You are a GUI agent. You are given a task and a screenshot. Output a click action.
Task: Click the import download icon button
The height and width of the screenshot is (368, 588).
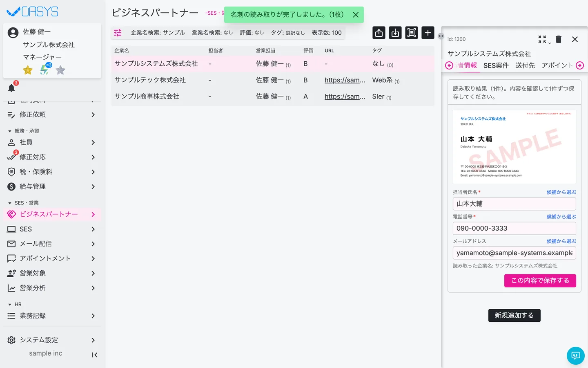coord(395,33)
